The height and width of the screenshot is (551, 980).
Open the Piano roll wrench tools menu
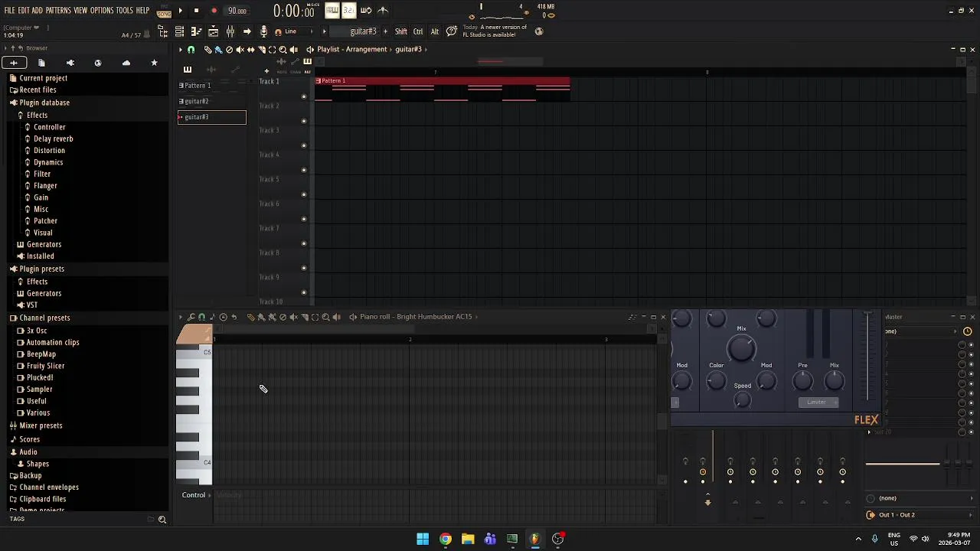(x=191, y=317)
